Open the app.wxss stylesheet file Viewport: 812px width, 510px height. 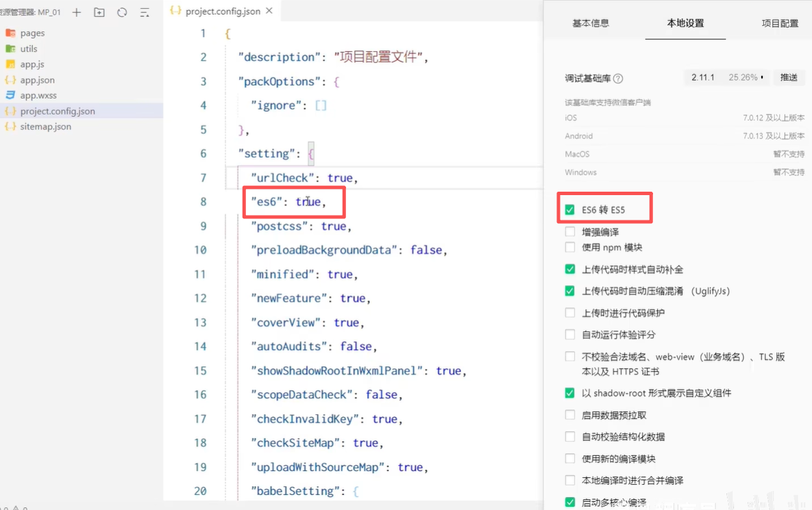(40, 95)
